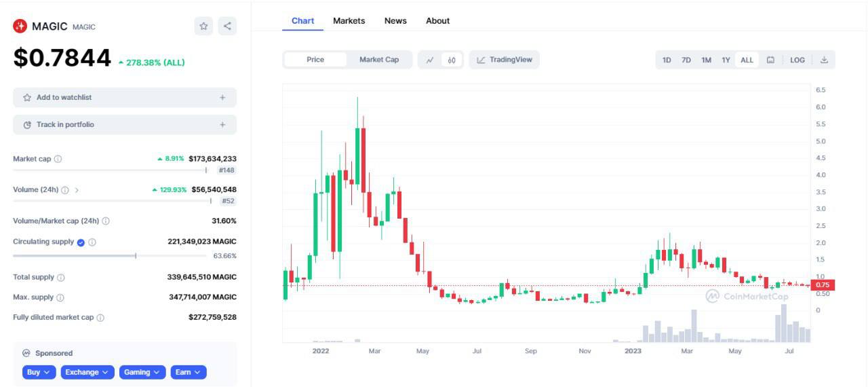Switch to line chart view icon
Screen dimensions: 868x387
point(430,60)
